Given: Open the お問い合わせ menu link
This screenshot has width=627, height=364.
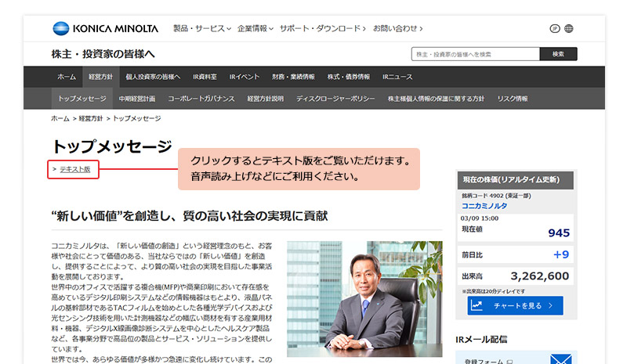Looking at the screenshot, I should pyautogui.click(x=397, y=29).
